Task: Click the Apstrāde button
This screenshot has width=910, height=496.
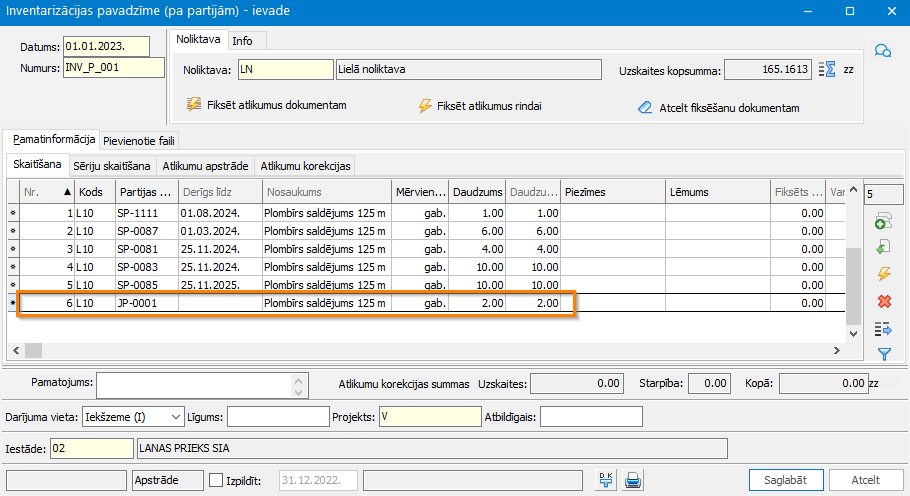Action: (168, 480)
